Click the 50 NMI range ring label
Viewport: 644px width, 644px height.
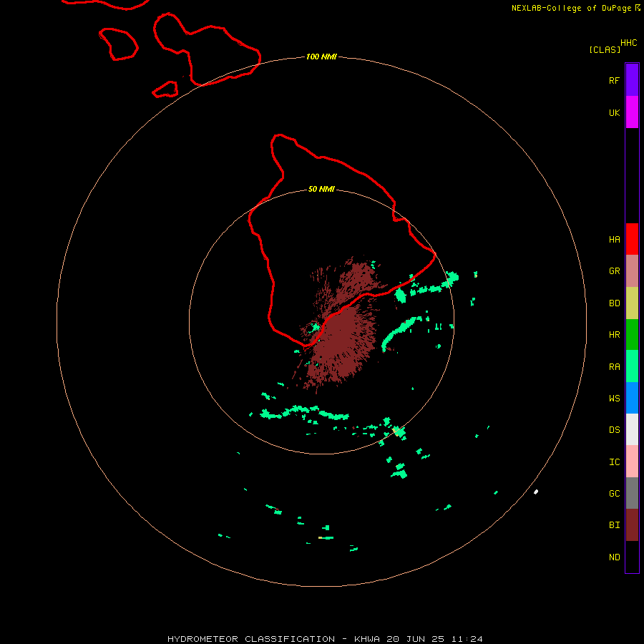point(321,190)
